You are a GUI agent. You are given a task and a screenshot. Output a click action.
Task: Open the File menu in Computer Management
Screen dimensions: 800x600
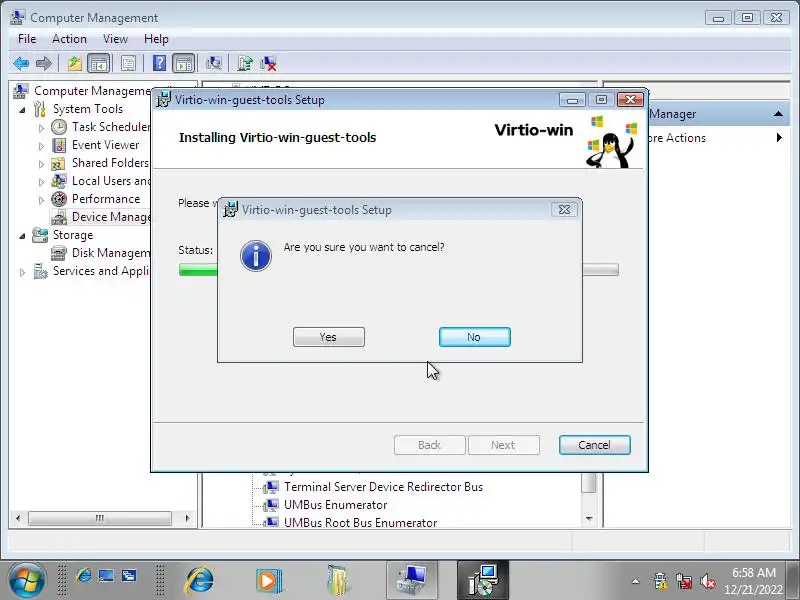pyautogui.click(x=27, y=39)
